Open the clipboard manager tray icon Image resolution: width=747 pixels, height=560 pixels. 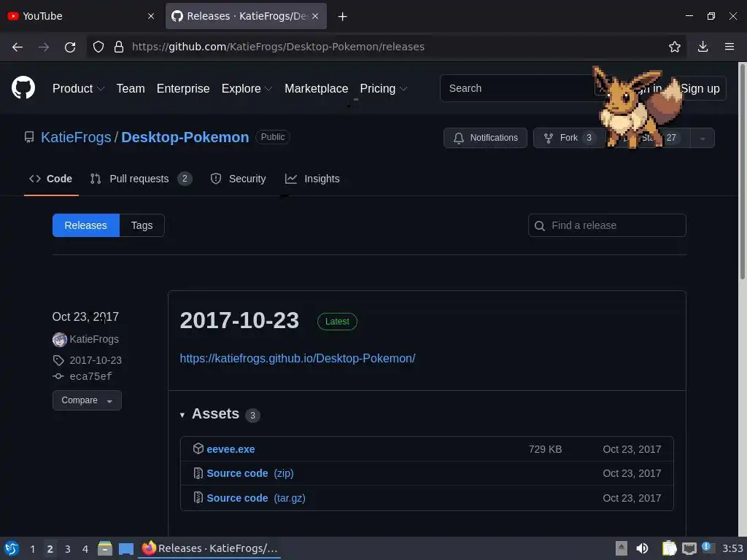(670, 548)
